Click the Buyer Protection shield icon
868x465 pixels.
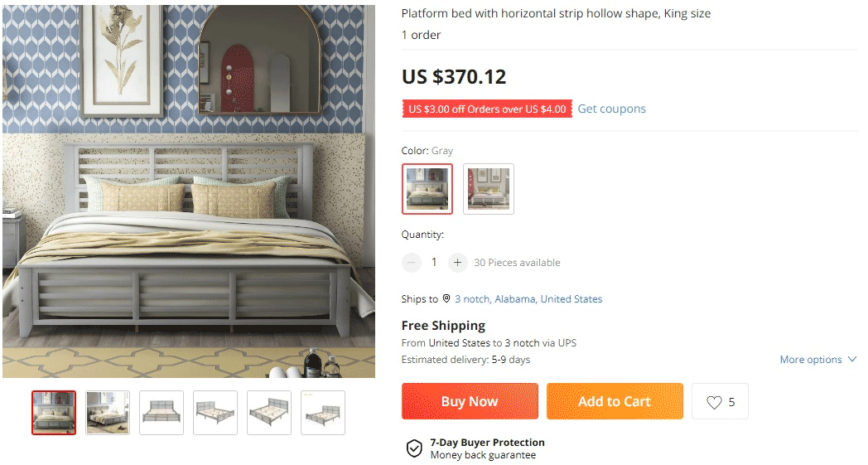tap(414, 448)
